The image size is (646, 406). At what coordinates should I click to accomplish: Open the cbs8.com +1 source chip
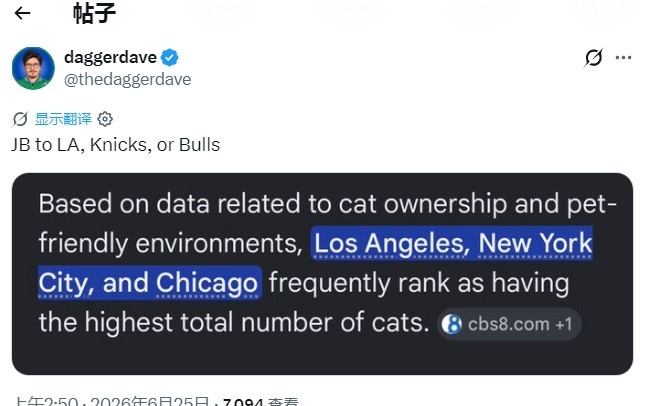tap(509, 324)
